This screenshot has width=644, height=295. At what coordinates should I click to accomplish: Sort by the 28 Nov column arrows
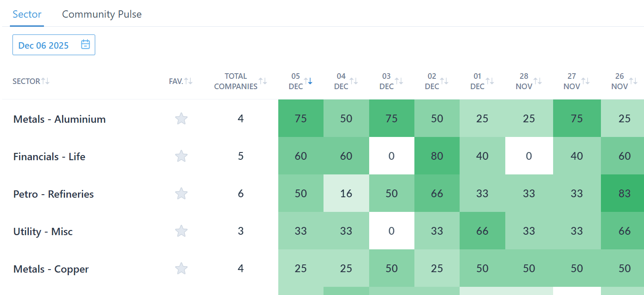[538, 81]
